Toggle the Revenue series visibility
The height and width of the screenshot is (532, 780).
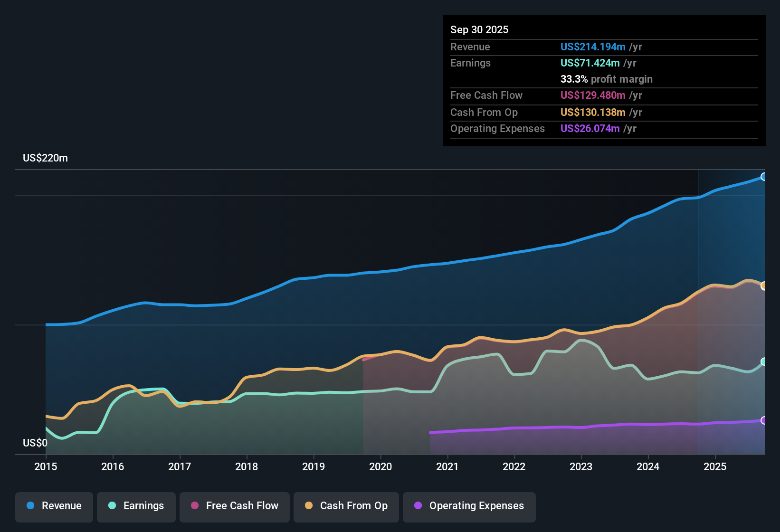tap(54, 506)
